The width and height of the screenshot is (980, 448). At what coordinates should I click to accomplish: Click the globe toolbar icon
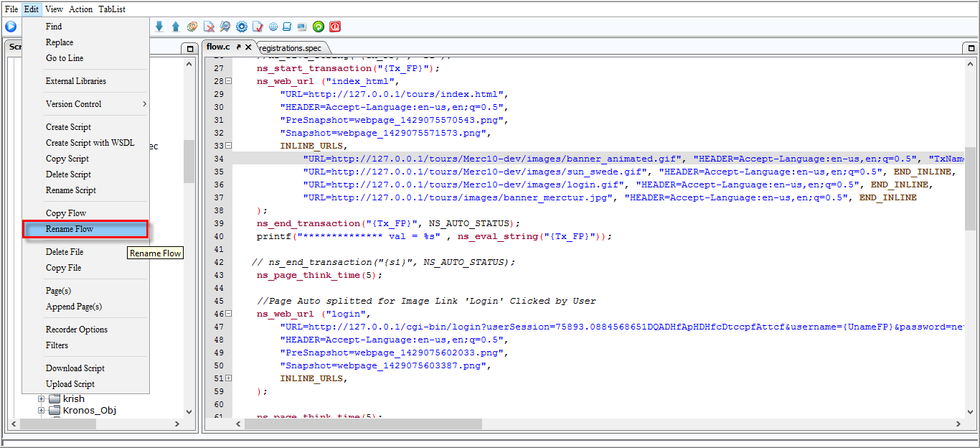pos(273,27)
